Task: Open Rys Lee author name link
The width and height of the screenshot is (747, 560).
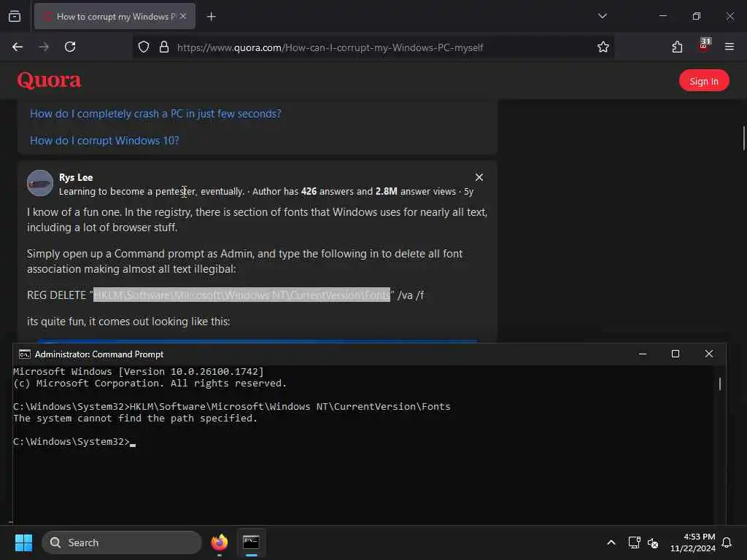Action: point(76,177)
